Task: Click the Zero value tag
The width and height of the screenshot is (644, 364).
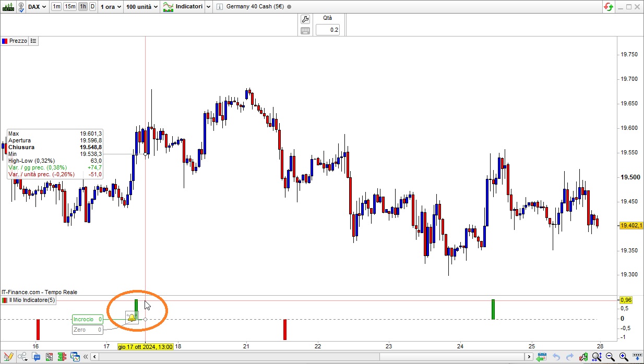Action: click(x=87, y=330)
